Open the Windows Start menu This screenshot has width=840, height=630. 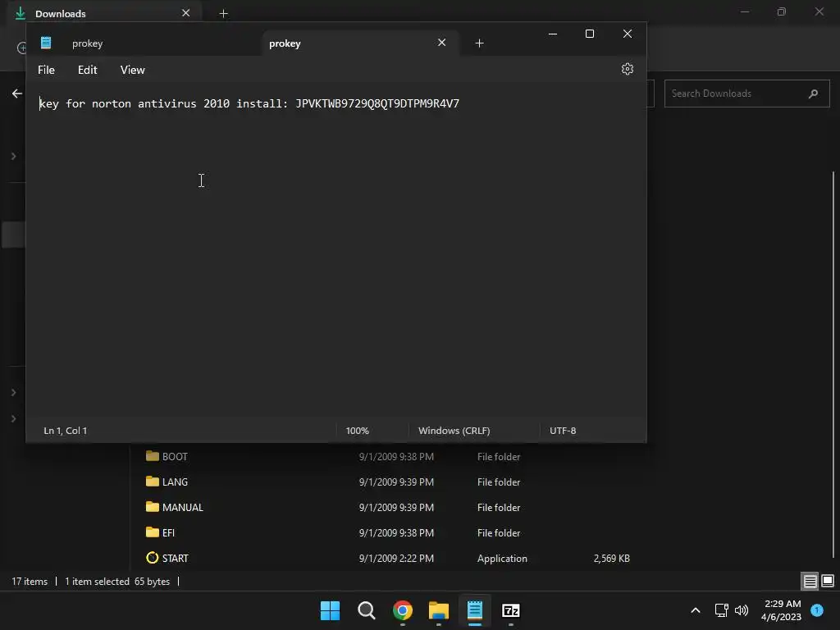tap(330, 610)
